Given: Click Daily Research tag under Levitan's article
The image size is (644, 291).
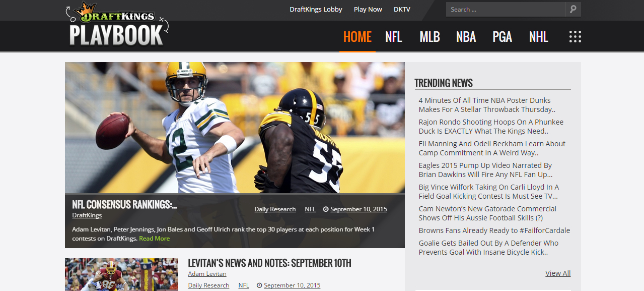Looking at the screenshot, I should pyautogui.click(x=208, y=285).
